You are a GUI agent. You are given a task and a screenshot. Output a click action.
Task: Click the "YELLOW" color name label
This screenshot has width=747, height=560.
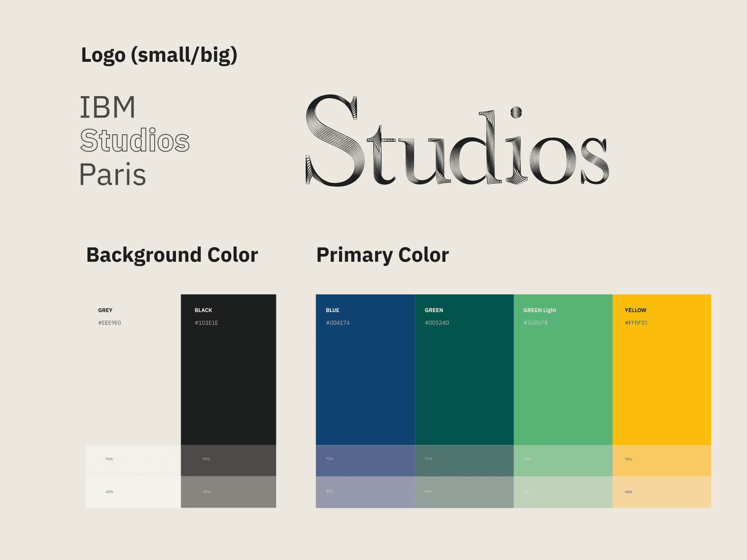pyautogui.click(x=635, y=310)
